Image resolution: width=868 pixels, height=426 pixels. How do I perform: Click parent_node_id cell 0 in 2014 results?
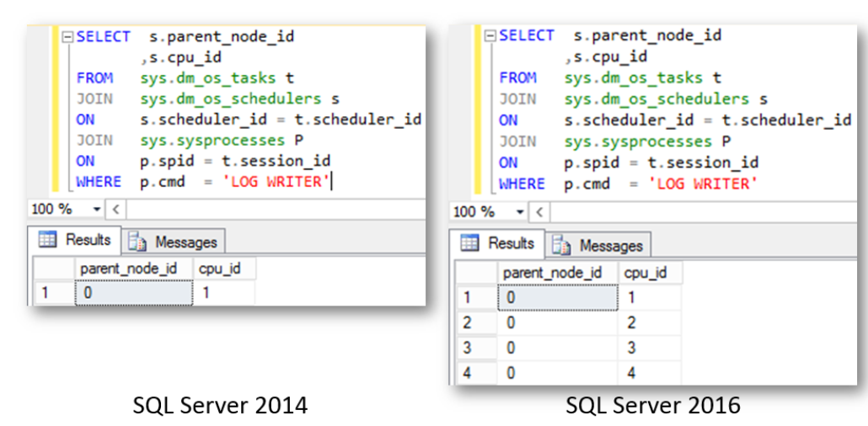coord(133,292)
